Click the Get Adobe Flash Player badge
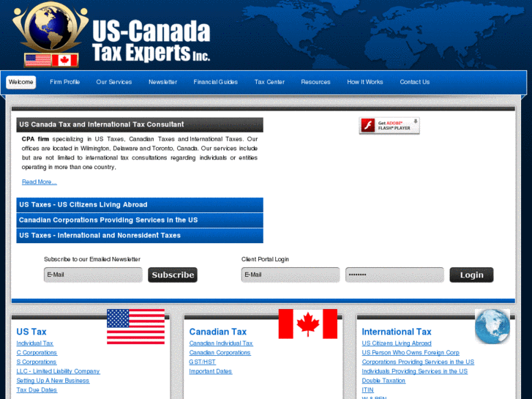Viewport: 532px width, 399px height. pyautogui.click(x=389, y=126)
